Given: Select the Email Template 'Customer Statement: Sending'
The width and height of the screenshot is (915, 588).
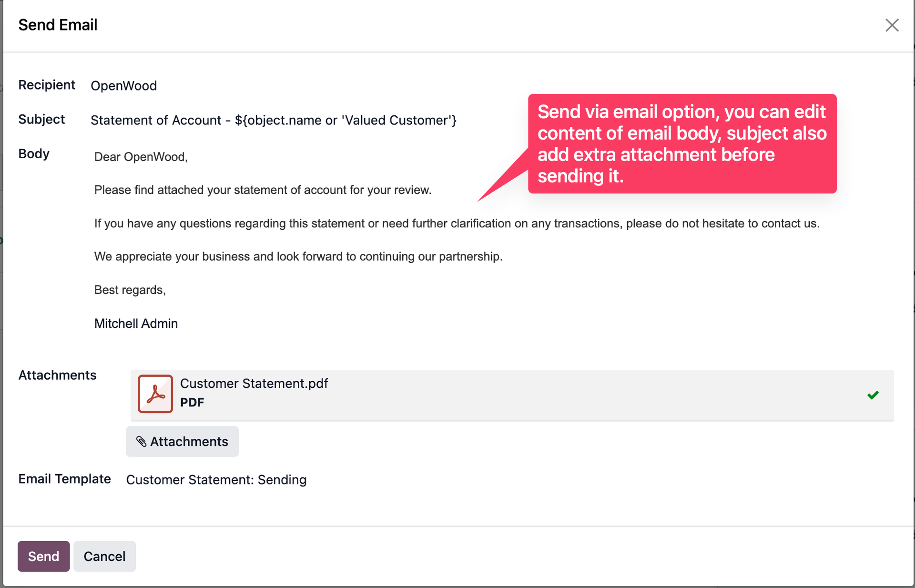Looking at the screenshot, I should pos(216,480).
